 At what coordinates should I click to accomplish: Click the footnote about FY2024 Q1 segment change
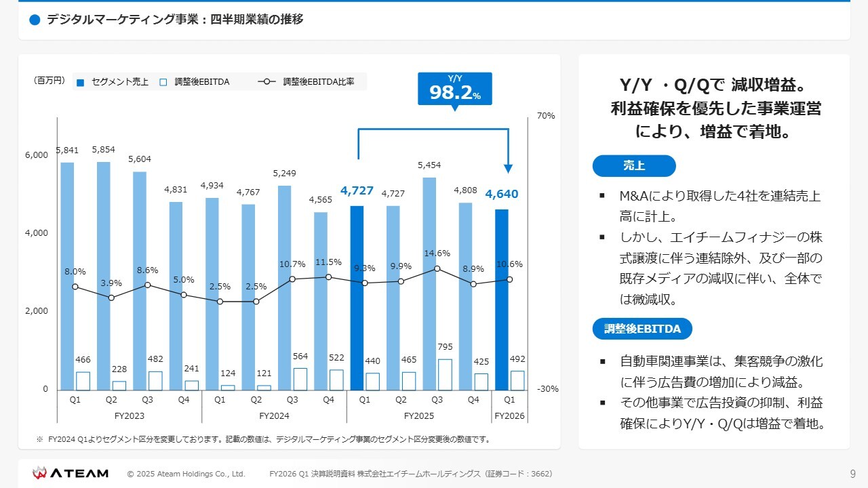263,439
